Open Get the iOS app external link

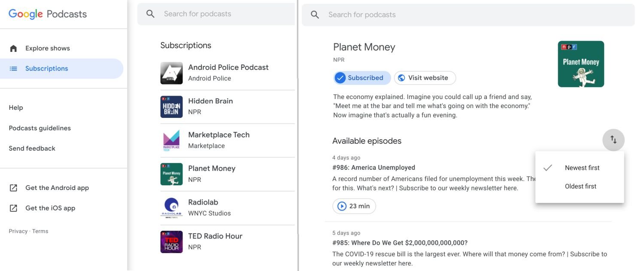(x=50, y=208)
